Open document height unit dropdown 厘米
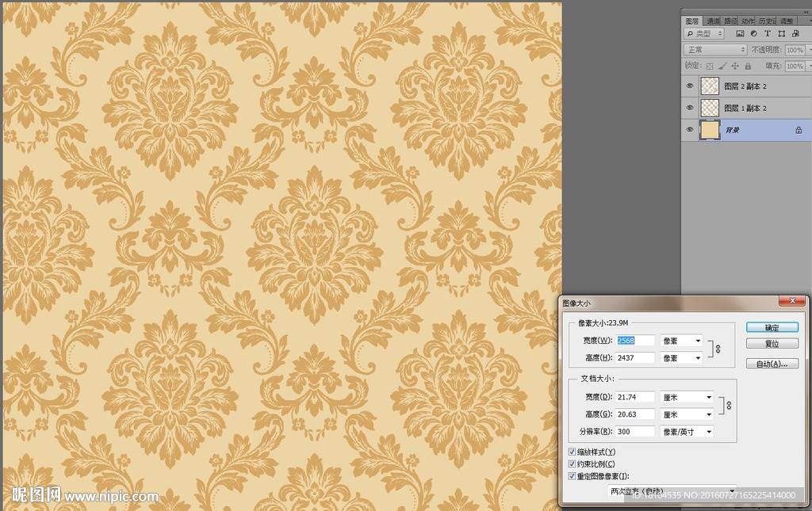The height and width of the screenshot is (511, 812). pyautogui.click(x=687, y=414)
